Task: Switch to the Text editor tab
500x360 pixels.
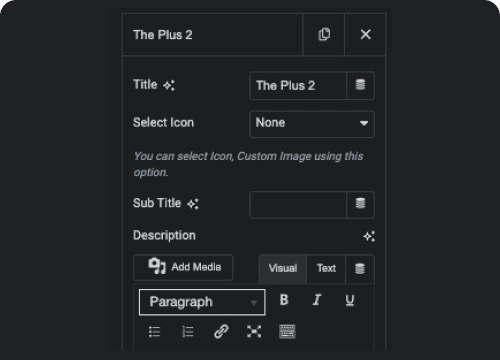Action: [x=326, y=269]
